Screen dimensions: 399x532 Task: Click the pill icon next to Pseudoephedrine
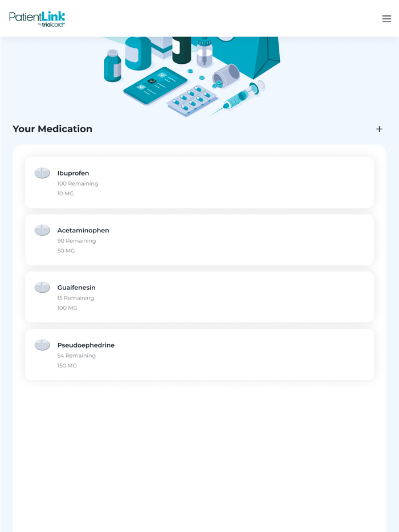42,345
